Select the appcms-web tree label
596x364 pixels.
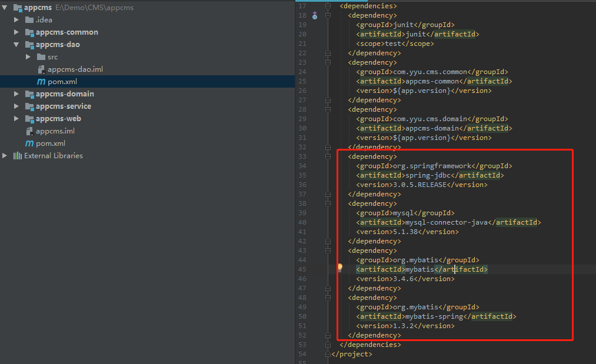(x=58, y=119)
